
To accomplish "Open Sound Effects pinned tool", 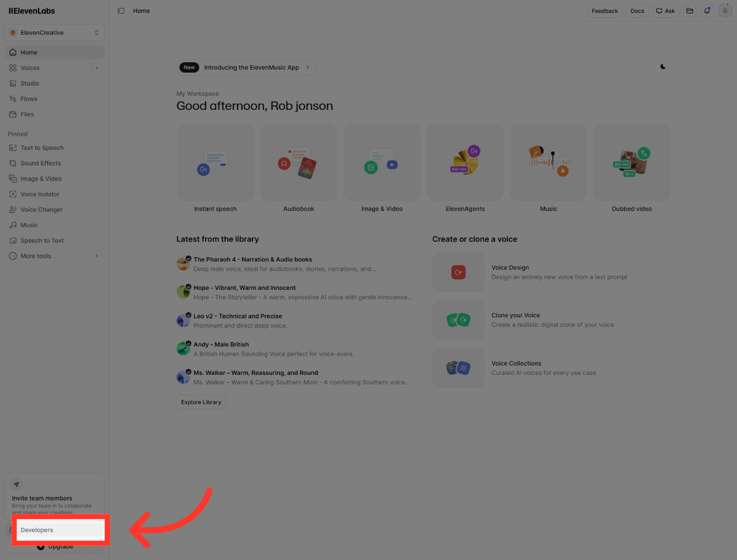I will pyautogui.click(x=55, y=163).
